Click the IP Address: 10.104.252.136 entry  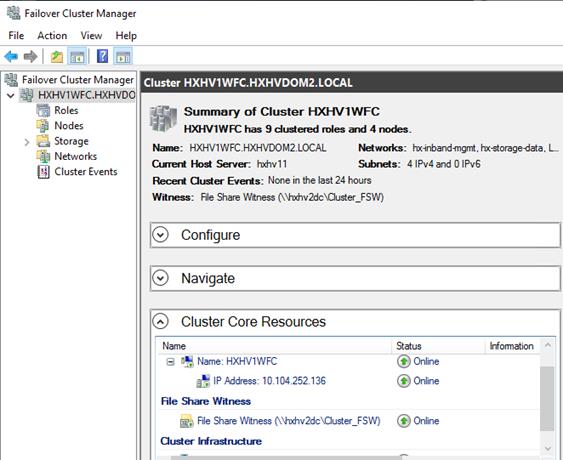coord(269,381)
